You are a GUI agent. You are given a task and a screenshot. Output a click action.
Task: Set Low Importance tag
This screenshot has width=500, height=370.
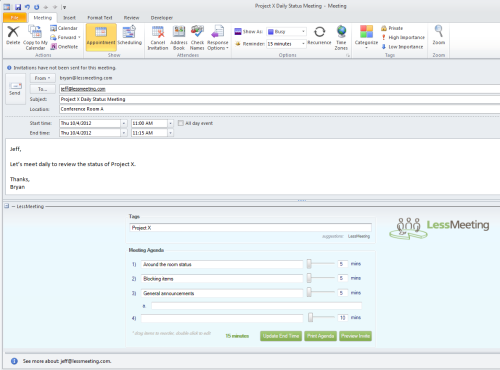tap(402, 47)
